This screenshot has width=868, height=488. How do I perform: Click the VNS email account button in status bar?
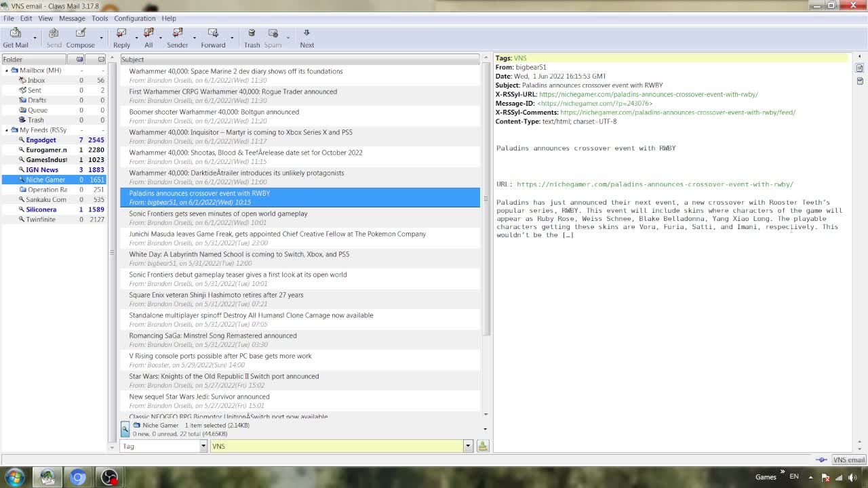pos(849,460)
